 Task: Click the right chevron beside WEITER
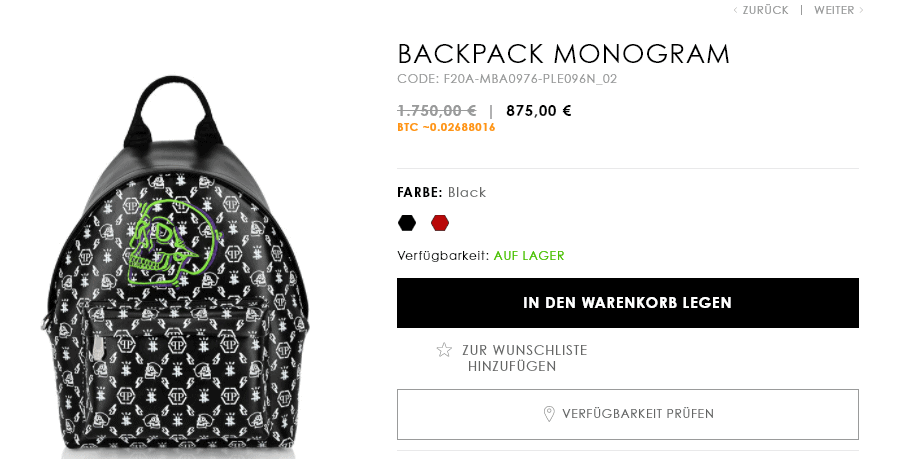click(x=861, y=10)
